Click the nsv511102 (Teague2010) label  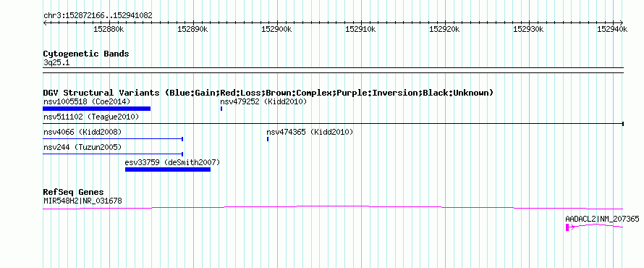coord(91,117)
